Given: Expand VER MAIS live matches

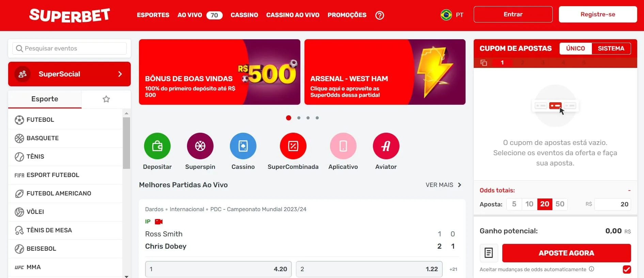Looking at the screenshot, I should (x=444, y=185).
